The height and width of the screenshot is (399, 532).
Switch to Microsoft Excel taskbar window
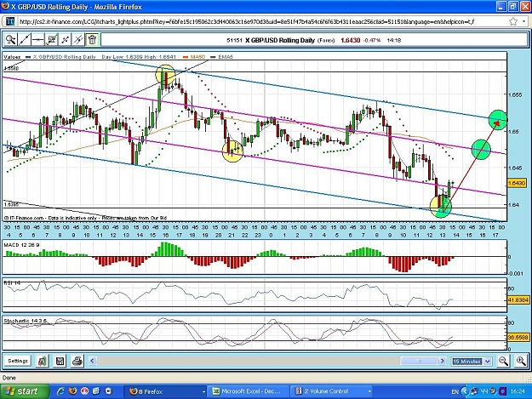click(249, 391)
